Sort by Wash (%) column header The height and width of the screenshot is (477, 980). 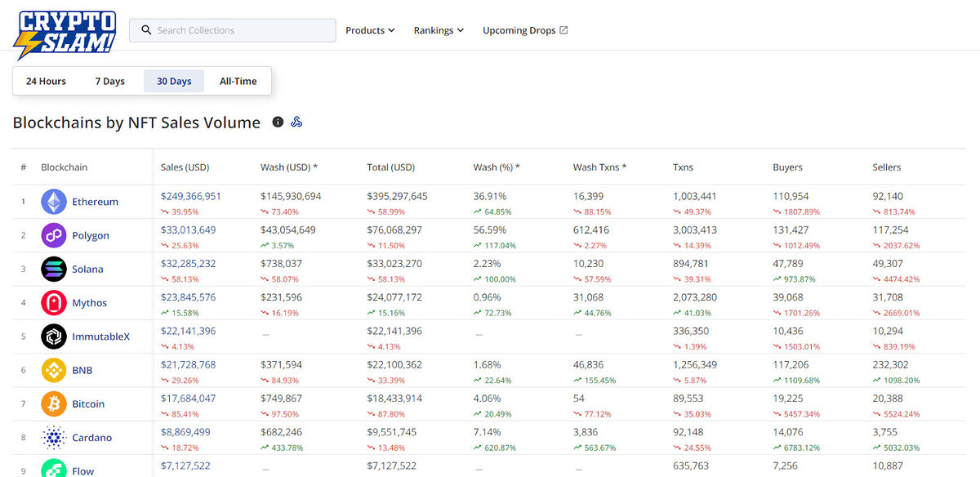(x=497, y=167)
